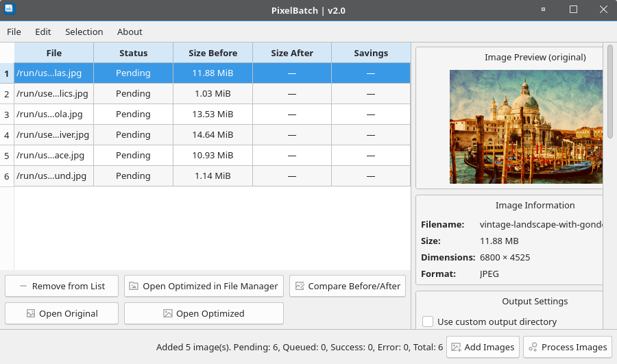Enable Use custom output directory checkbox
617x364 pixels.
pos(428,321)
